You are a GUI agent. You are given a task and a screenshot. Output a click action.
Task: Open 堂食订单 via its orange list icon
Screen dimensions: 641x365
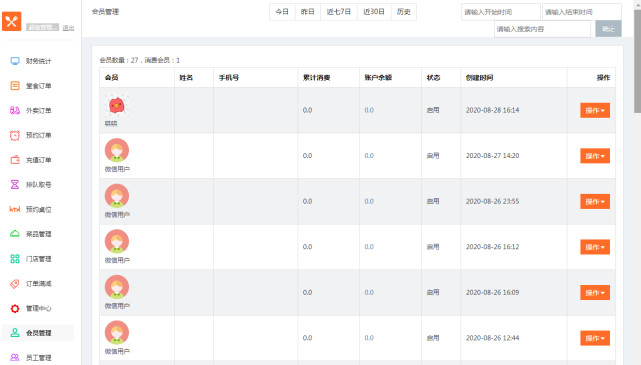tap(15, 86)
